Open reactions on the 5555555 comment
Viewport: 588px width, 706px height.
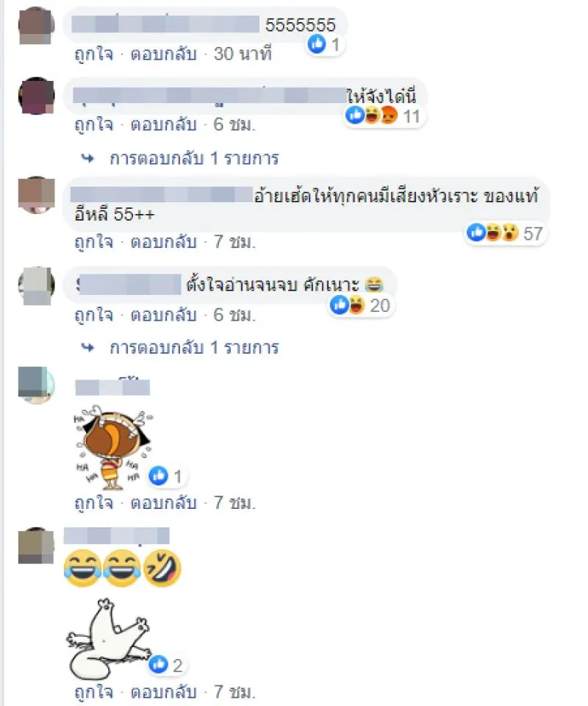pyautogui.click(x=326, y=45)
